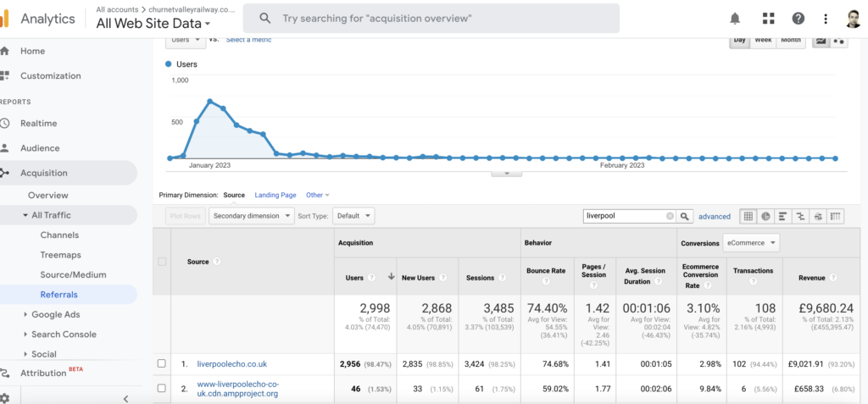868x404 pixels.
Task: Select the pivot table view icon
Action: [x=836, y=216]
